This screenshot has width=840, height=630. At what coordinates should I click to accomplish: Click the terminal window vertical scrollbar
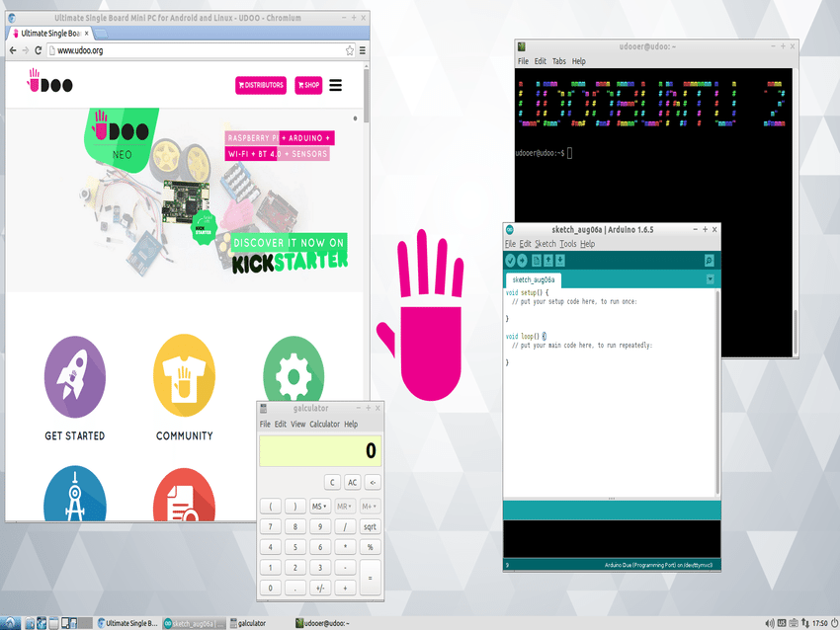tap(795, 332)
